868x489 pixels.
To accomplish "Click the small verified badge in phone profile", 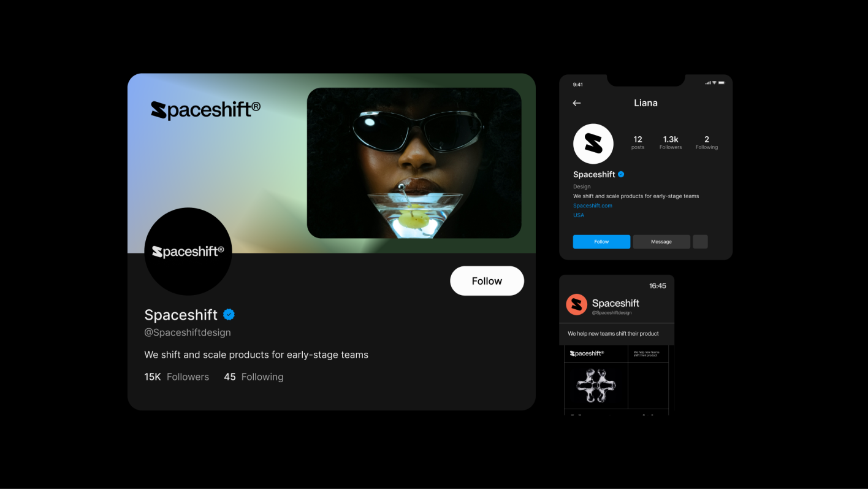I will pyautogui.click(x=621, y=174).
